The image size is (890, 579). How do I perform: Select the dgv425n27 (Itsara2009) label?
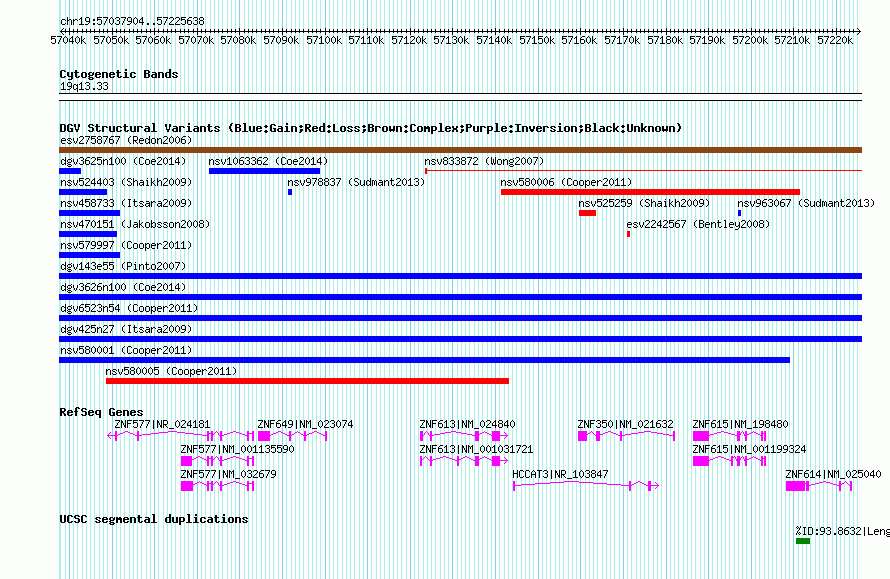click(126, 329)
